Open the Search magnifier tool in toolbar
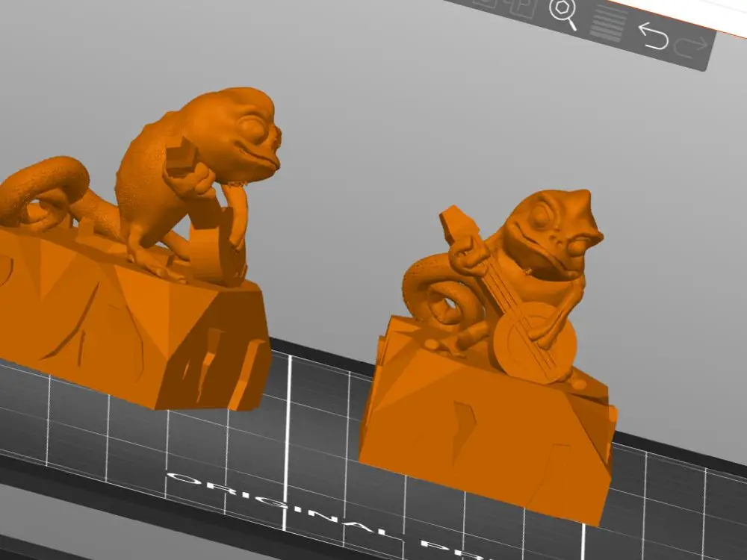This screenshot has width=747, height=560. 562,13
